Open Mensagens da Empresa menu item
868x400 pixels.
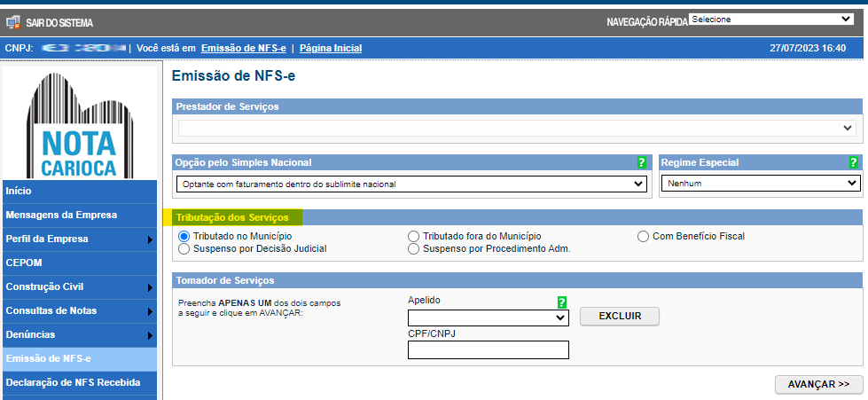(x=80, y=215)
